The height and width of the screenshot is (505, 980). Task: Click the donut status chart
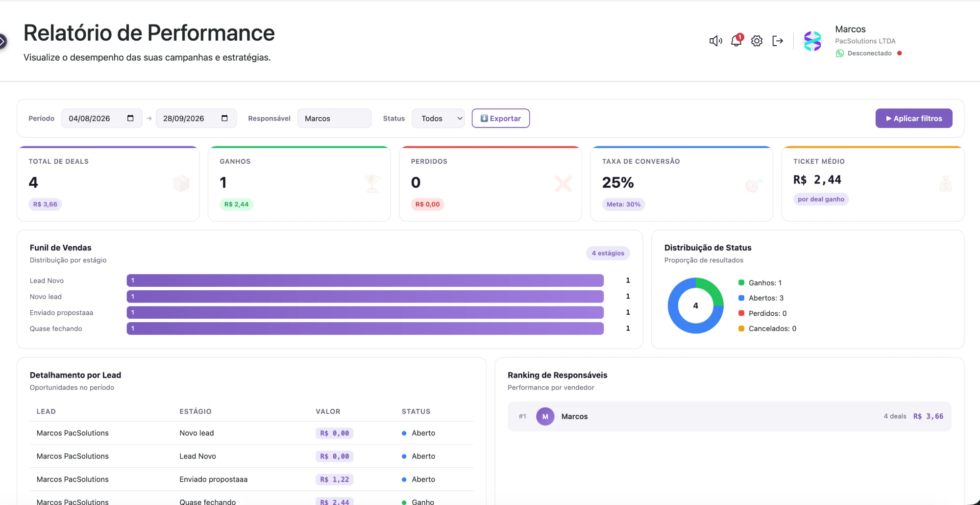pos(695,305)
